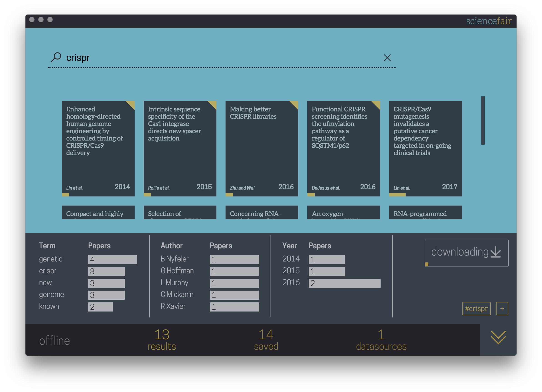Image resolution: width=542 pixels, height=392 pixels.
Task: Select the #crispr tag
Action: [x=476, y=309]
